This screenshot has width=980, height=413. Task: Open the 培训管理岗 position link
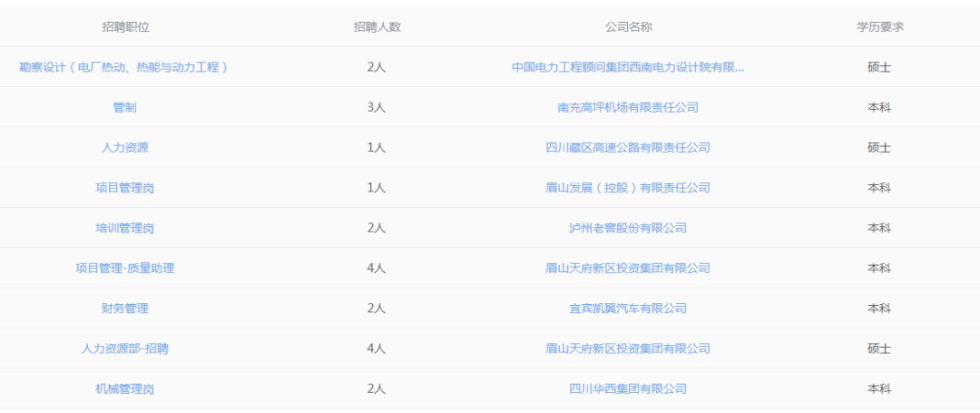point(124,228)
